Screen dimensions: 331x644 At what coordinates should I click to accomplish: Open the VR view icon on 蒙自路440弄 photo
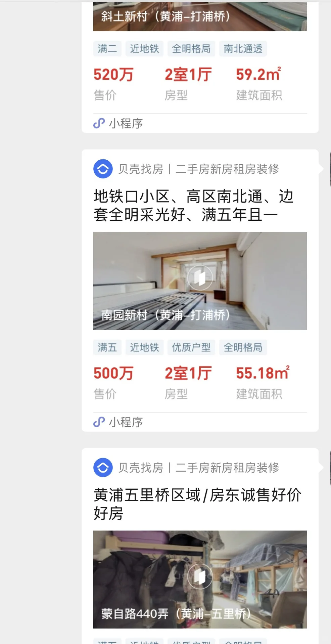[x=200, y=576]
